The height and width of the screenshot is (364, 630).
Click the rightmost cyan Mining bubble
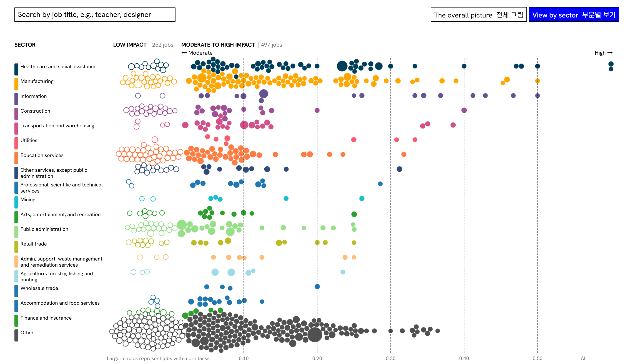coord(362,198)
